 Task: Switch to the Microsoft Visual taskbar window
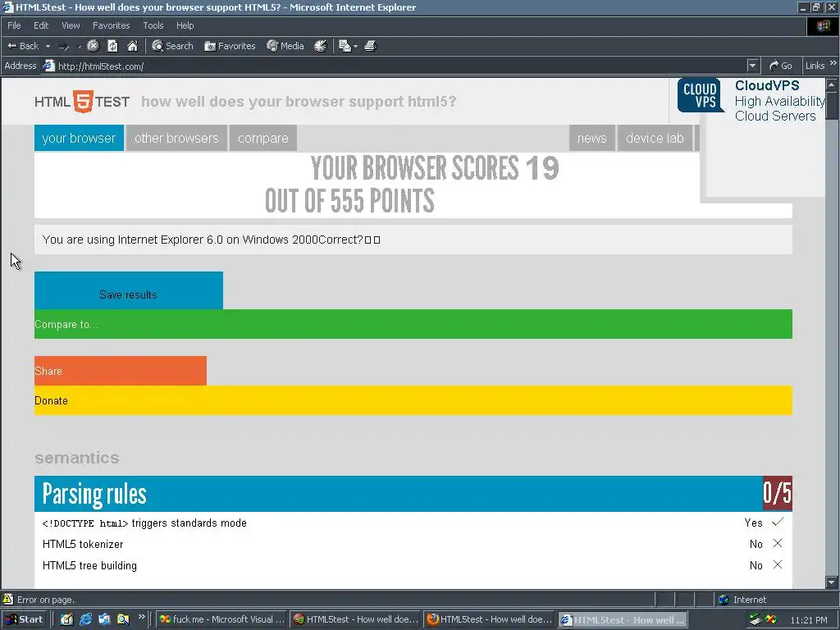tap(221, 619)
